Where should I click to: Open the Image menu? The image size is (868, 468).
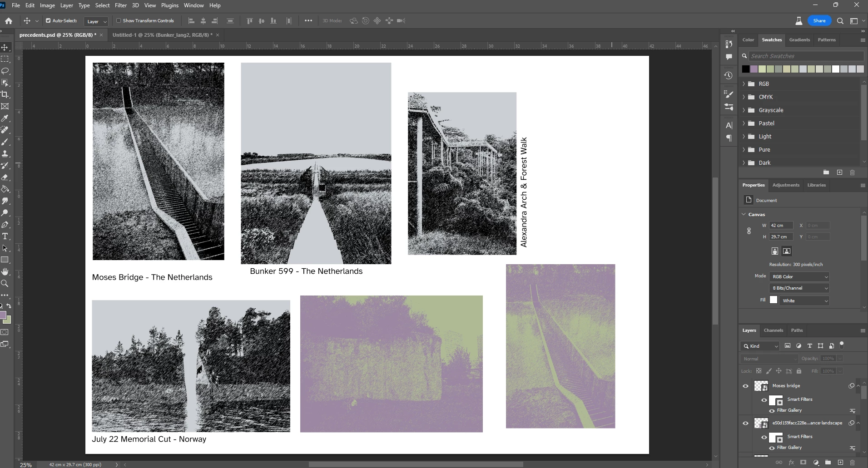(47, 5)
